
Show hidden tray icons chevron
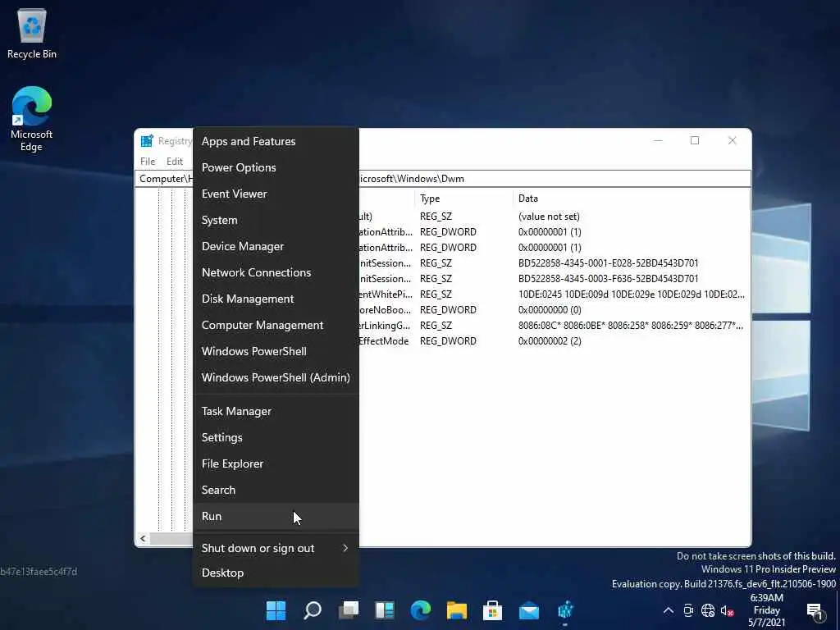pyautogui.click(x=669, y=610)
